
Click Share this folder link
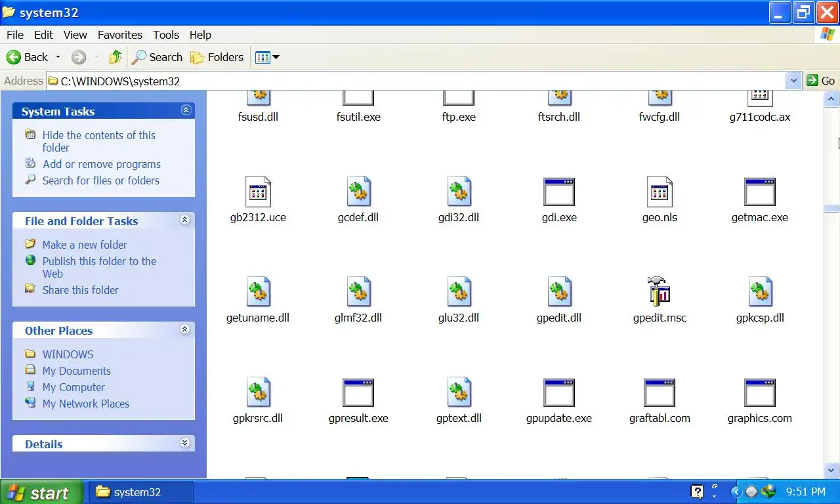pyautogui.click(x=81, y=290)
